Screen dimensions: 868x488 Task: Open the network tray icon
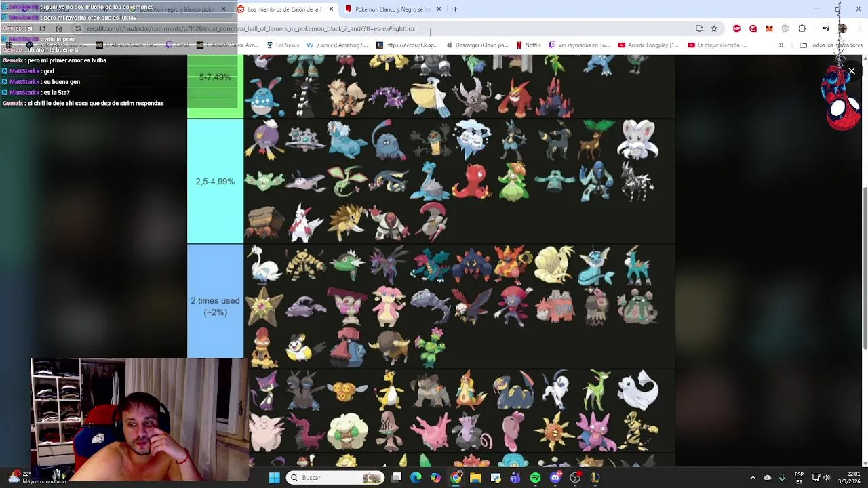[816, 478]
